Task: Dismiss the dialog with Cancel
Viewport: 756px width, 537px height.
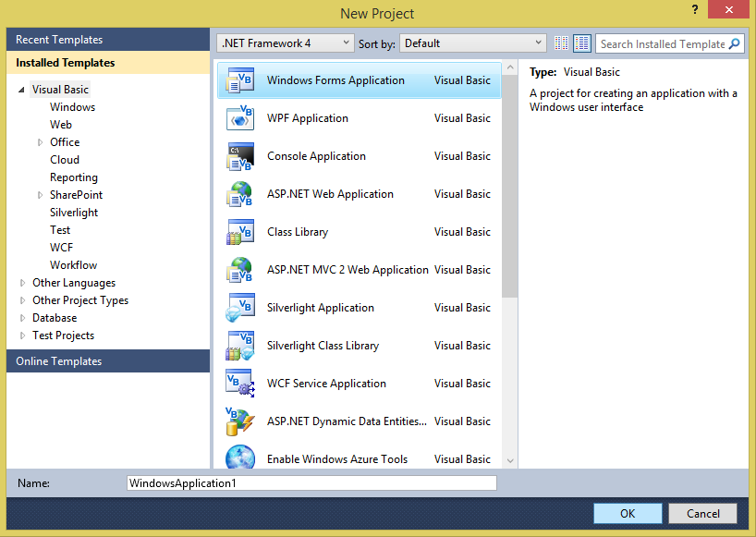Action: tap(702, 513)
